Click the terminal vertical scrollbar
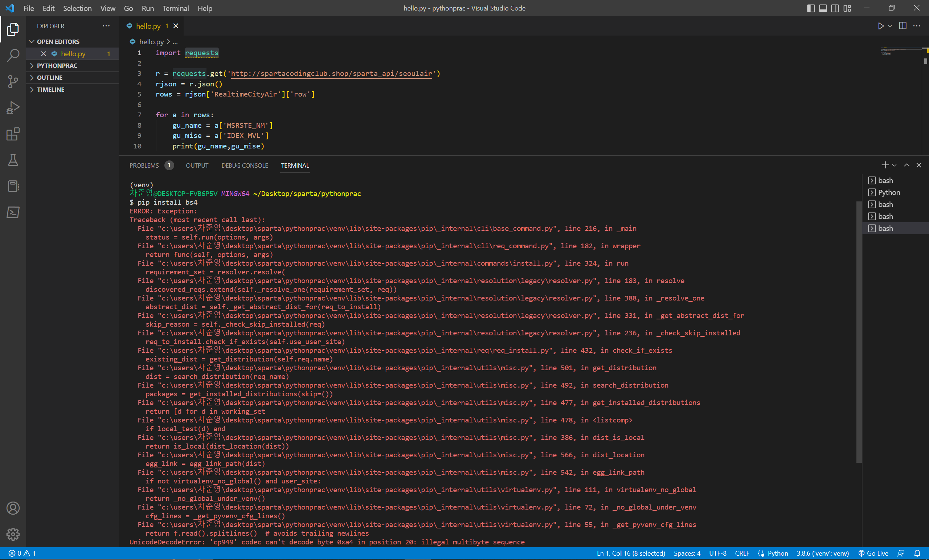929x560 pixels. pyautogui.click(x=859, y=332)
